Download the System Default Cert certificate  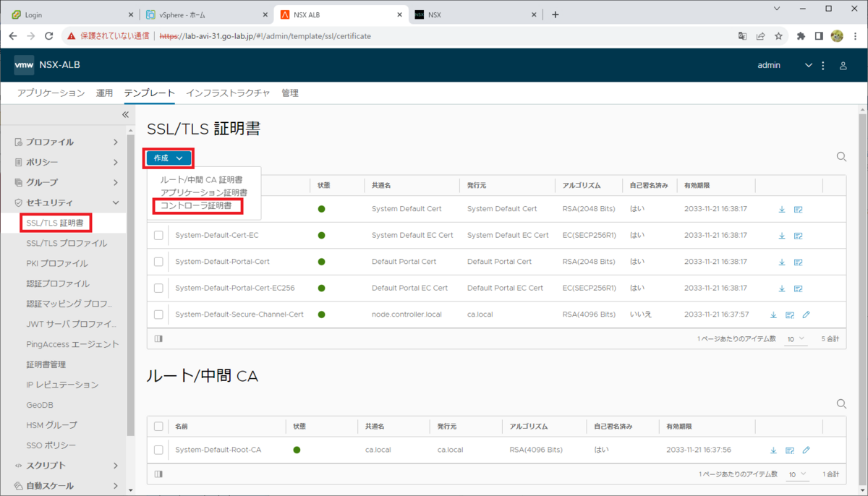(x=782, y=210)
